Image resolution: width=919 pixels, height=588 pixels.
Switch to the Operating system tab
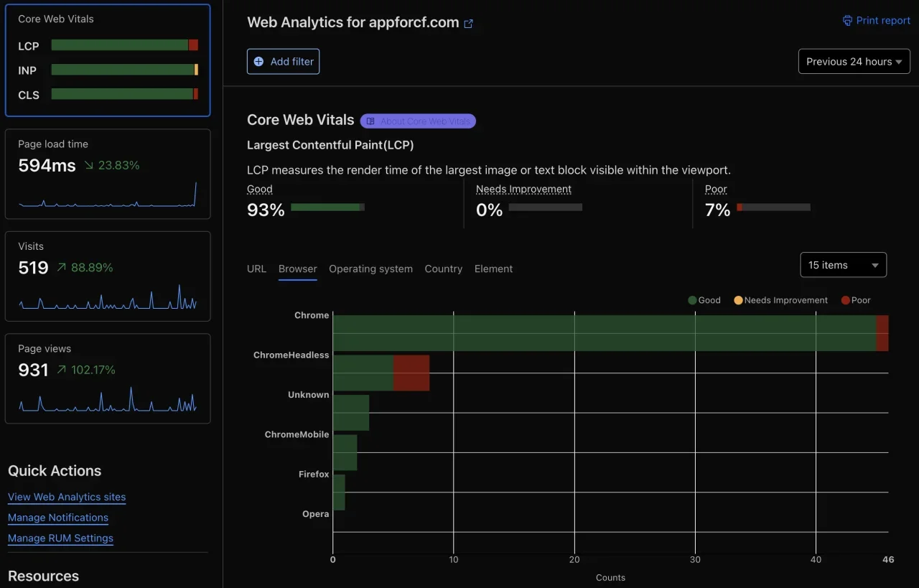(x=370, y=269)
